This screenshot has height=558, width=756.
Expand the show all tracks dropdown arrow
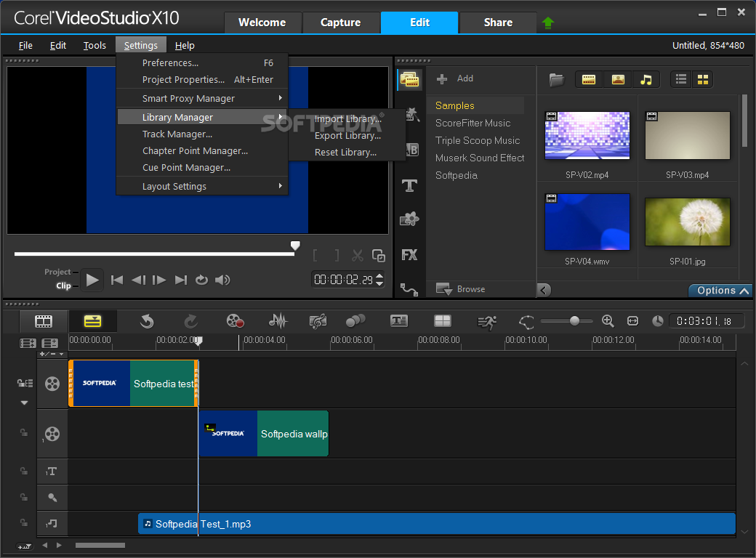coord(24,403)
